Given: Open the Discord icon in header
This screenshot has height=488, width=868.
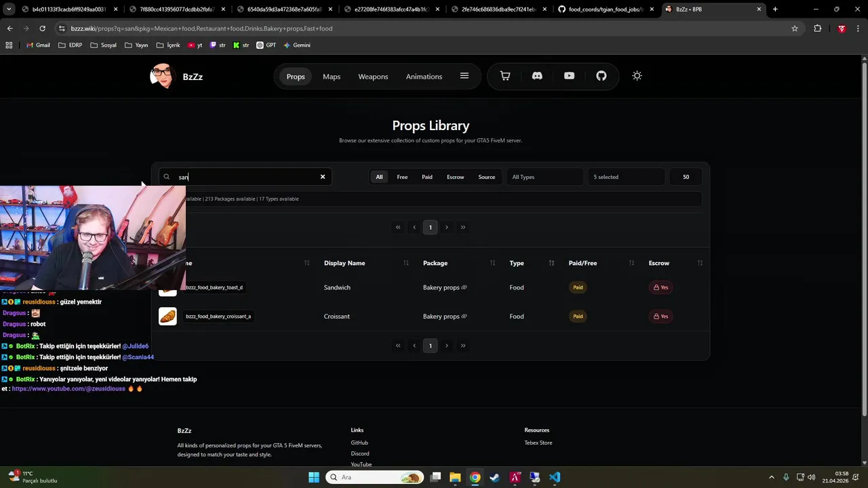Looking at the screenshot, I should pyautogui.click(x=537, y=76).
